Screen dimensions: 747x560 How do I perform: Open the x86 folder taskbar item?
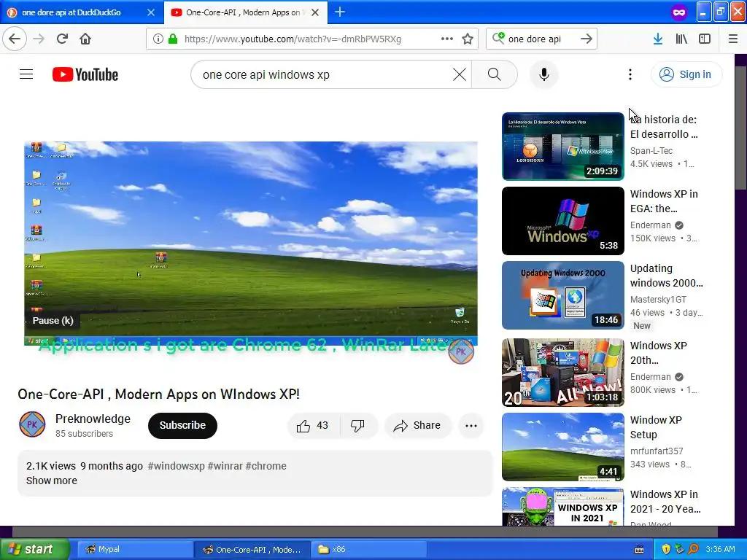(x=369, y=550)
